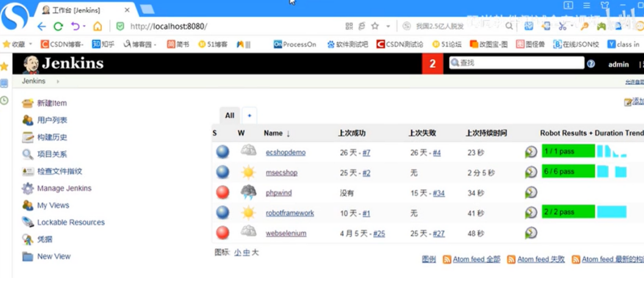The height and width of the screenshot is (284, 644).
Task: Click 项目关系 magnifier icon
Action: tap(27, 155)
